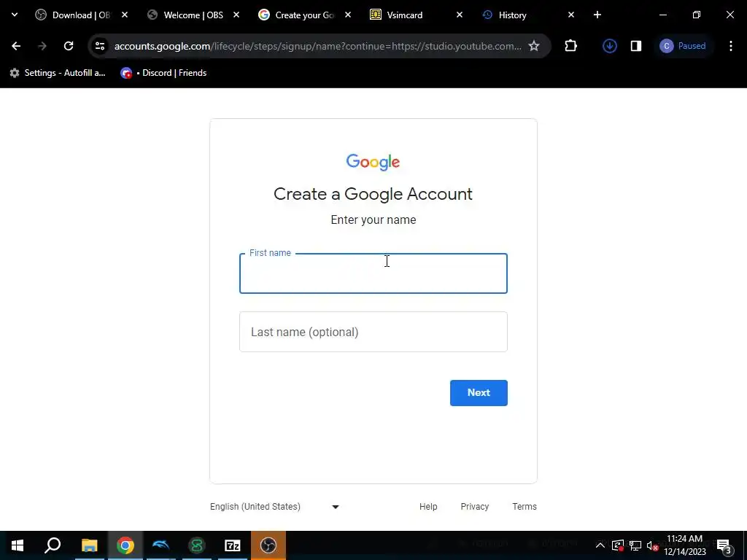
Task: Open Windows taskbar search
Action: pyautogui.click(x=53, y=545)
